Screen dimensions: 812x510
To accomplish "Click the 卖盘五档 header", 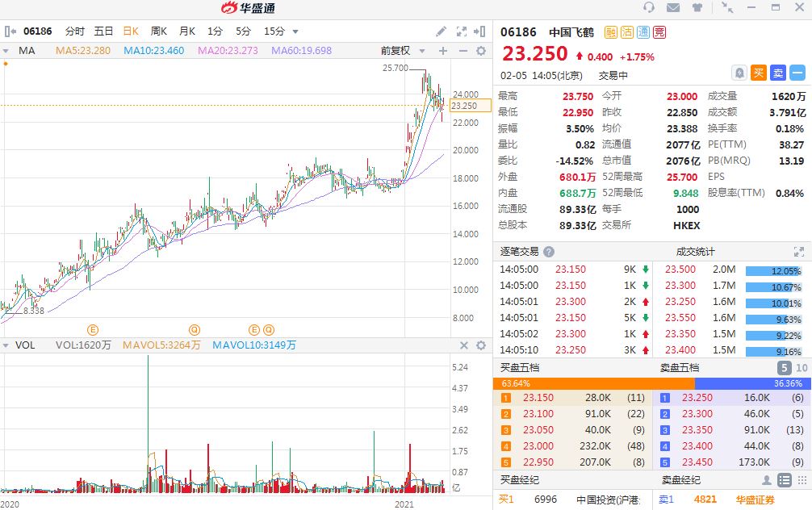I will [x=680, y=368].
